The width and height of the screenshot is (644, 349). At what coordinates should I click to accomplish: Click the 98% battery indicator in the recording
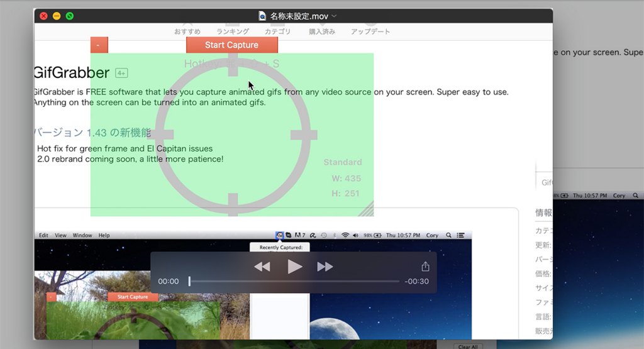(x=372, y=235)
